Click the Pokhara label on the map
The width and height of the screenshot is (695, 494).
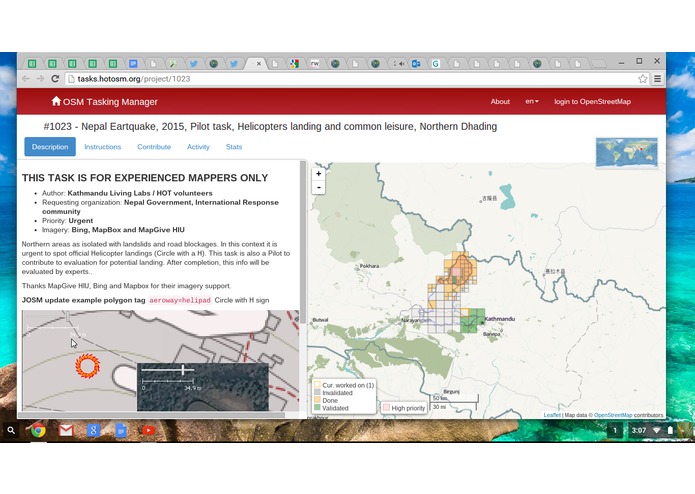pos(369,266)
